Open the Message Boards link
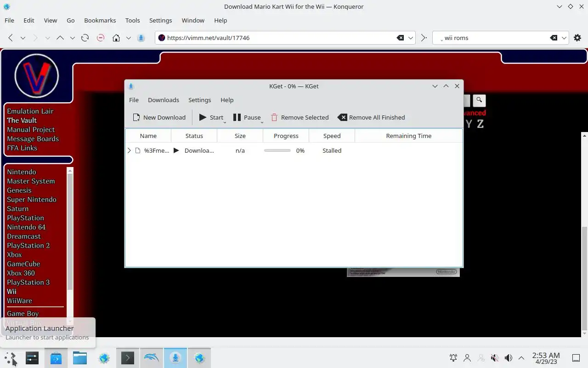 [x=33, y=138]
